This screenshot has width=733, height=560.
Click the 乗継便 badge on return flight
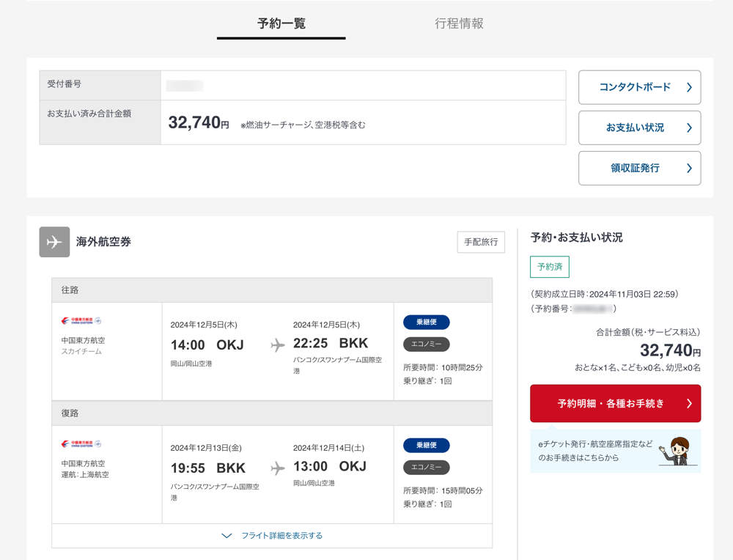(x=426, y=445)
